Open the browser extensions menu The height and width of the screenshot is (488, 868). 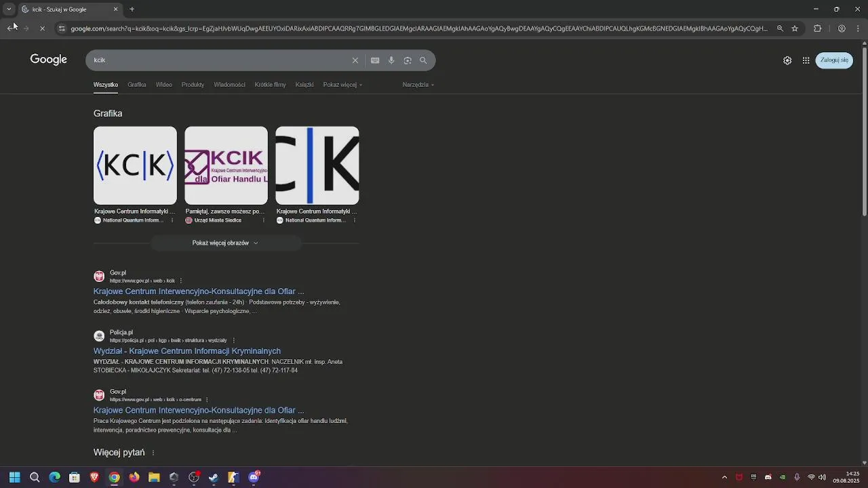click(x=817, y=28)
